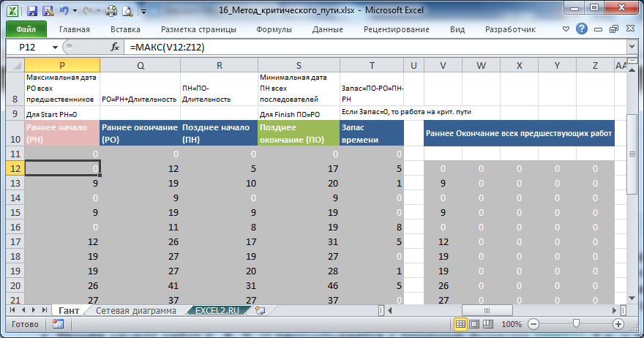Viewport: 644px width, 338px height.
Task: Click the Save icon in quick access toolbar
Action: (x=32, y=11)
